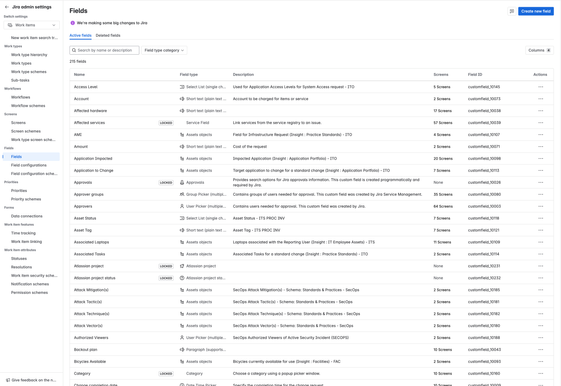This screenshot has width=561, height=386.
Task: Click select list icon in Access Level row
Action: [182, 87]
